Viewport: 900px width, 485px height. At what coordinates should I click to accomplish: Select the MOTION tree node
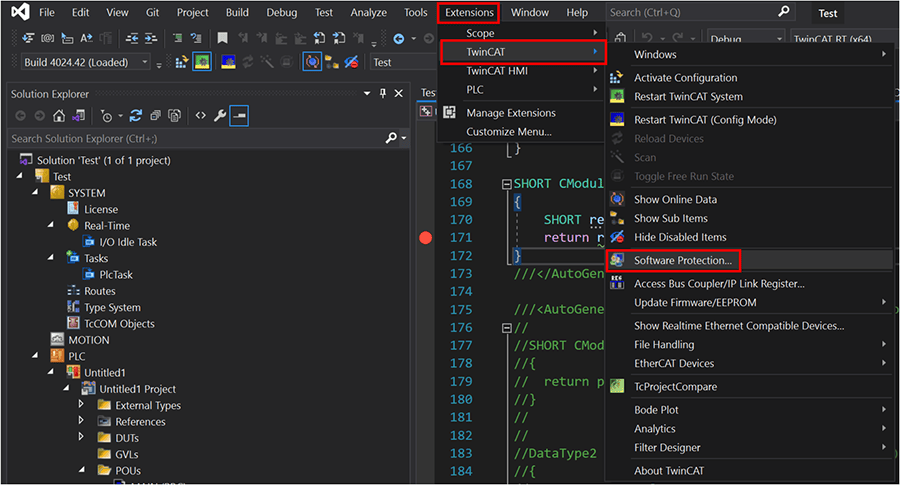pyautogui.click(x=88, y=340)
